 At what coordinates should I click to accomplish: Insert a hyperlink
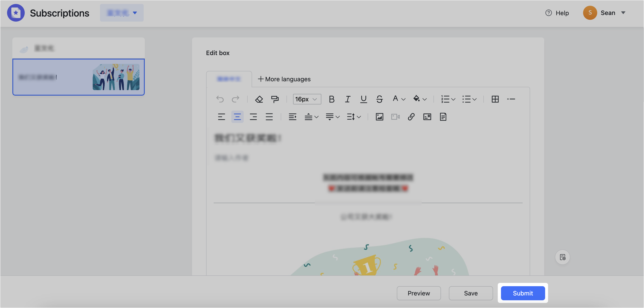click(411, 117)
